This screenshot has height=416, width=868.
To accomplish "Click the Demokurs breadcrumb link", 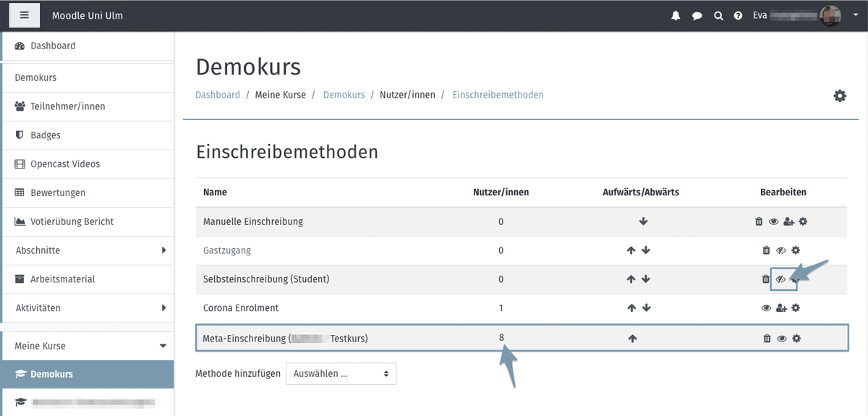I will [344, 95].
